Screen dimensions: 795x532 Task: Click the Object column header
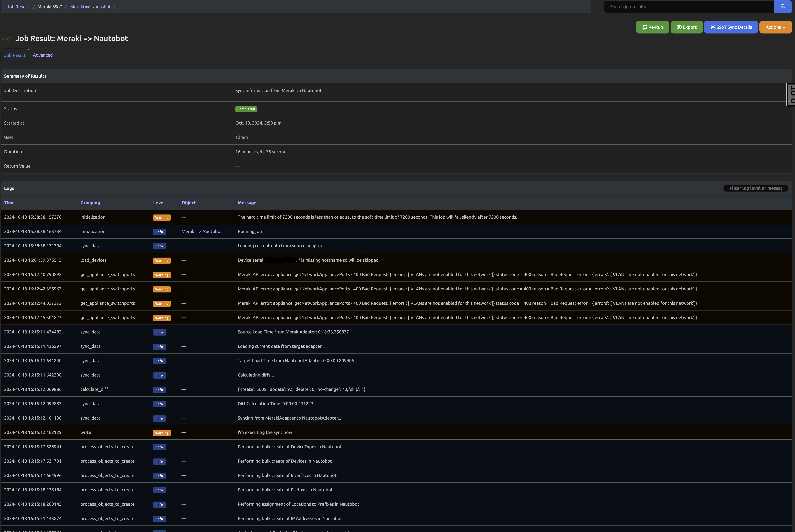click(x=188, y=203)
